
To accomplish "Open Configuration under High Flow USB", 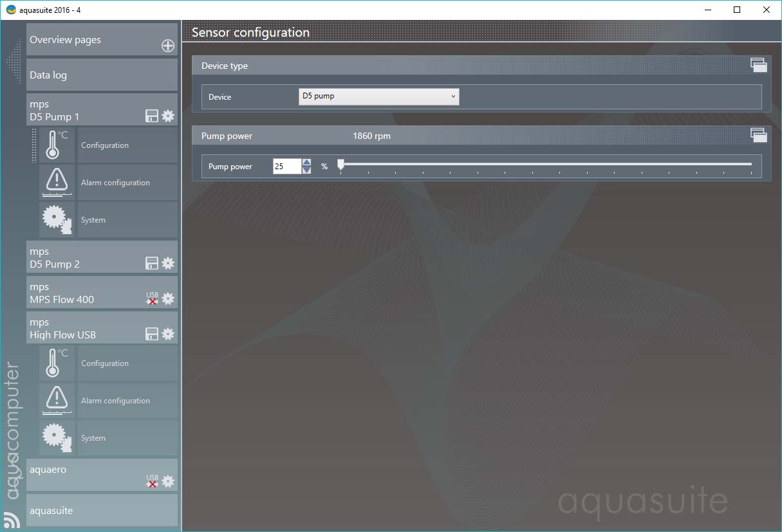I will pyautogui.click(x=127, y=363).
